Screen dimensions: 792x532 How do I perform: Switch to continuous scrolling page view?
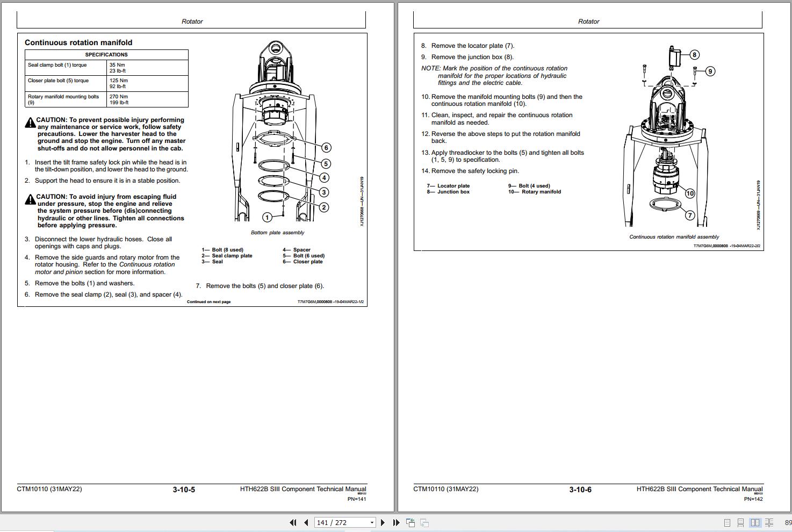coord(740,522)
